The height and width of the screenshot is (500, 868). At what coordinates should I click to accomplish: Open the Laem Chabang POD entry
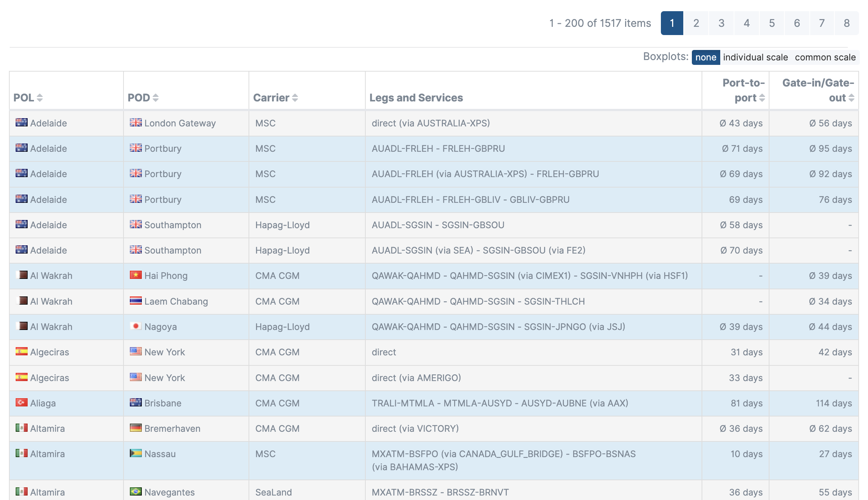coord(176,301)
